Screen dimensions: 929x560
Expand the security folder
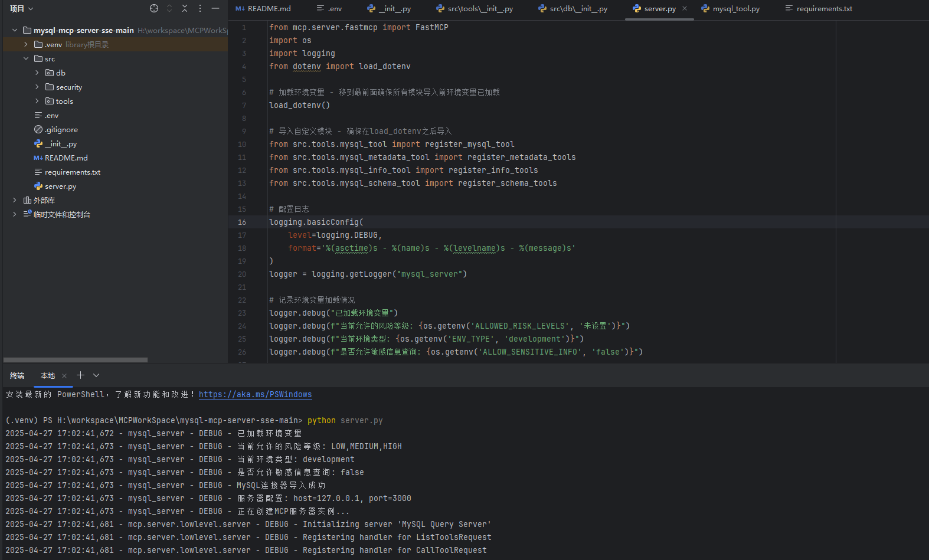[x=37, y=87]
